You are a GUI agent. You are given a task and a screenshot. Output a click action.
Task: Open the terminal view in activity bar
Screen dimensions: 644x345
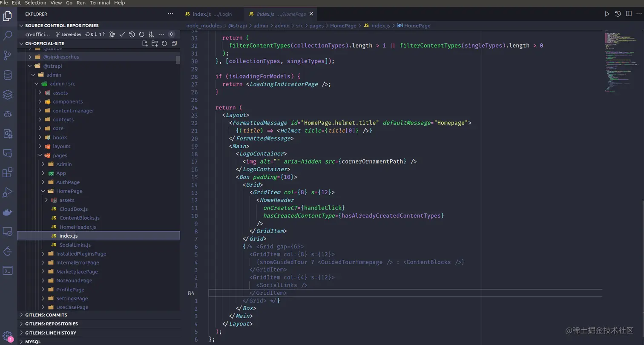tap(7, 270)
